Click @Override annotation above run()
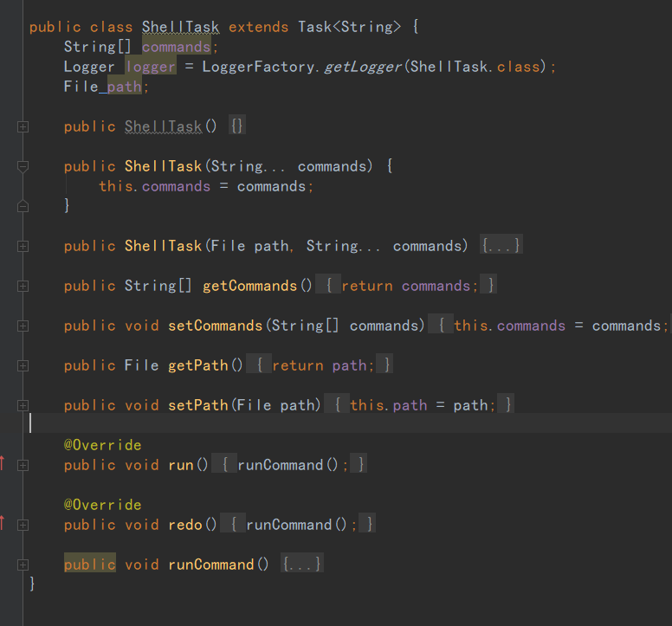672x626 pixels. tap(103, 445)
